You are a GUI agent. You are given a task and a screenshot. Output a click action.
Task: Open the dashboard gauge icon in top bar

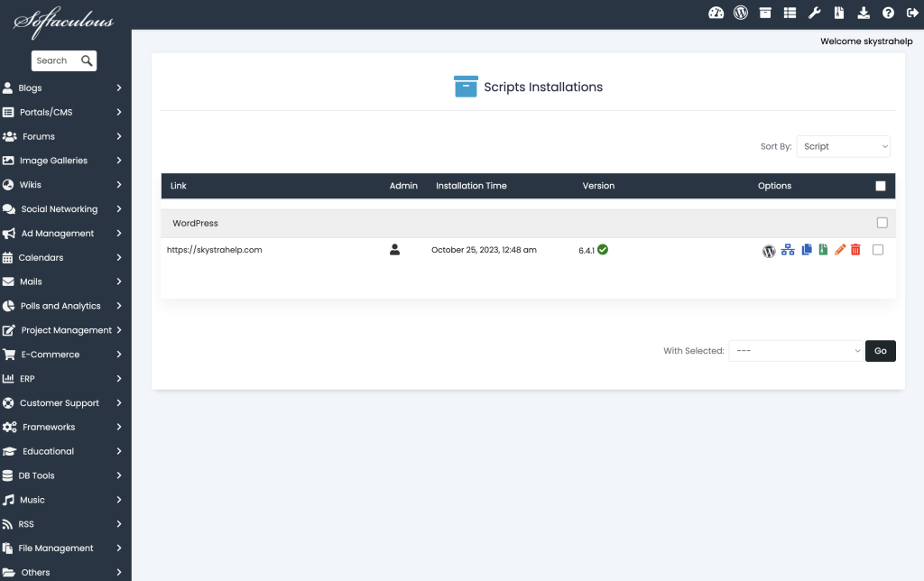coord(716,13)
